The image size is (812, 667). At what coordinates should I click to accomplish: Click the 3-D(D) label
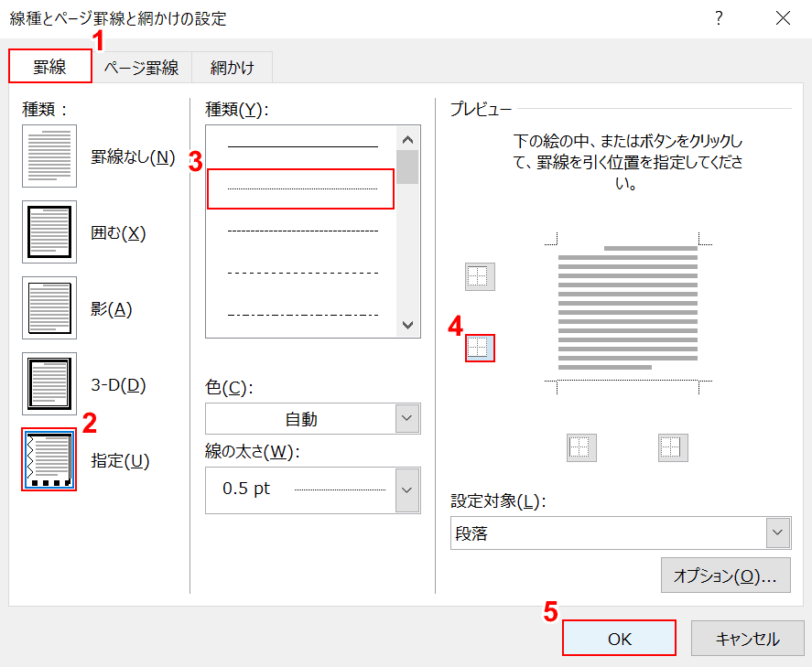click(x=119, y=384)
